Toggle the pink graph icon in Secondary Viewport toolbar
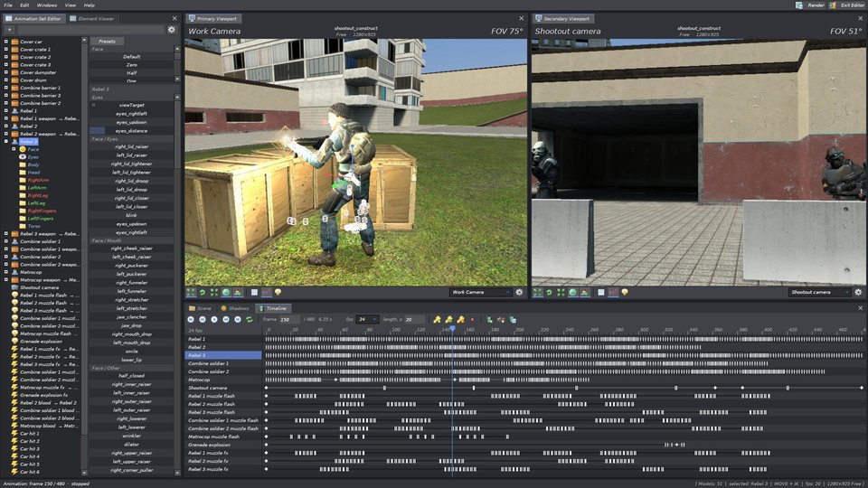Screen dimensions: 868x488 point(613,292)
